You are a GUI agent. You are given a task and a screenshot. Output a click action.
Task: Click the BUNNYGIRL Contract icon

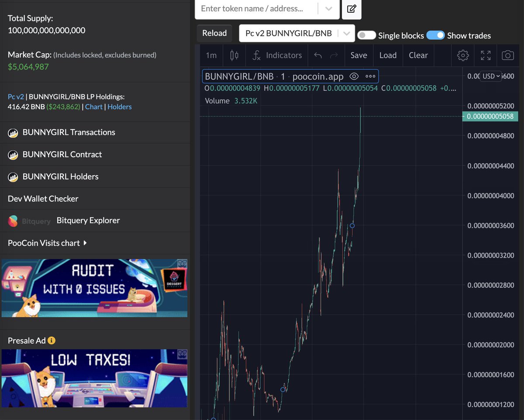13,155
